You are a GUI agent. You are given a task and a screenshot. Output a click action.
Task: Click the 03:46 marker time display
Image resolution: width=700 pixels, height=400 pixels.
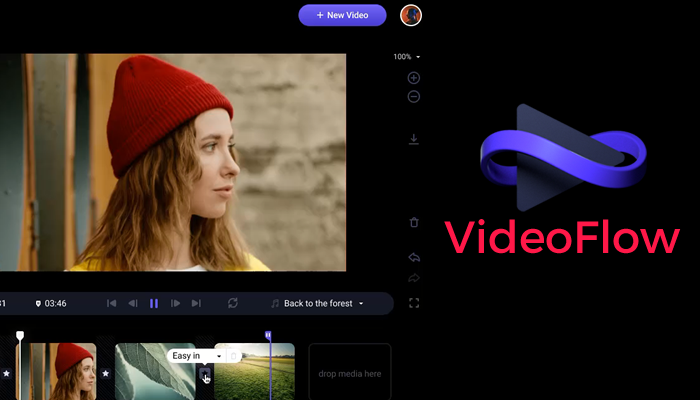pyautogui.click(x=55, y=304)
